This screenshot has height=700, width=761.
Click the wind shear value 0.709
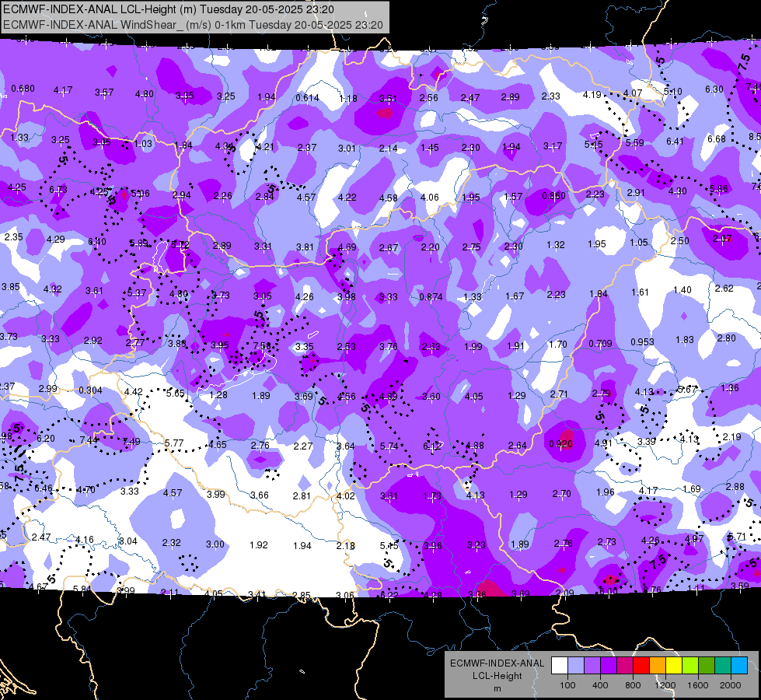[600, 344]
